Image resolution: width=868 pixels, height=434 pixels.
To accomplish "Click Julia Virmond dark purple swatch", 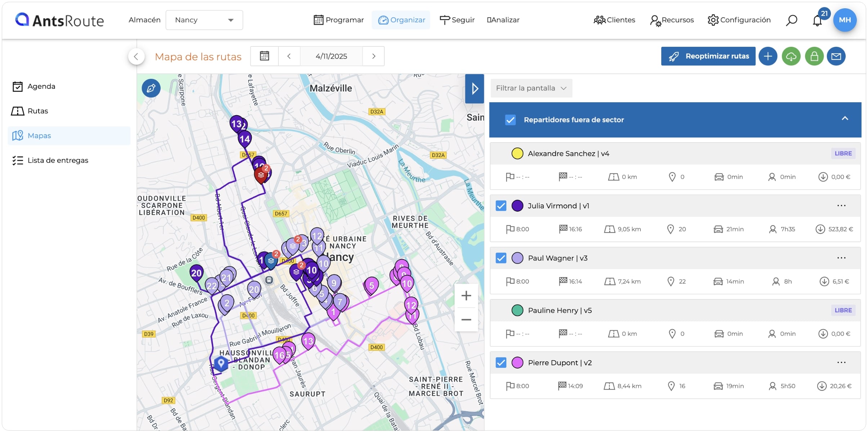I will tap(518, 206).
